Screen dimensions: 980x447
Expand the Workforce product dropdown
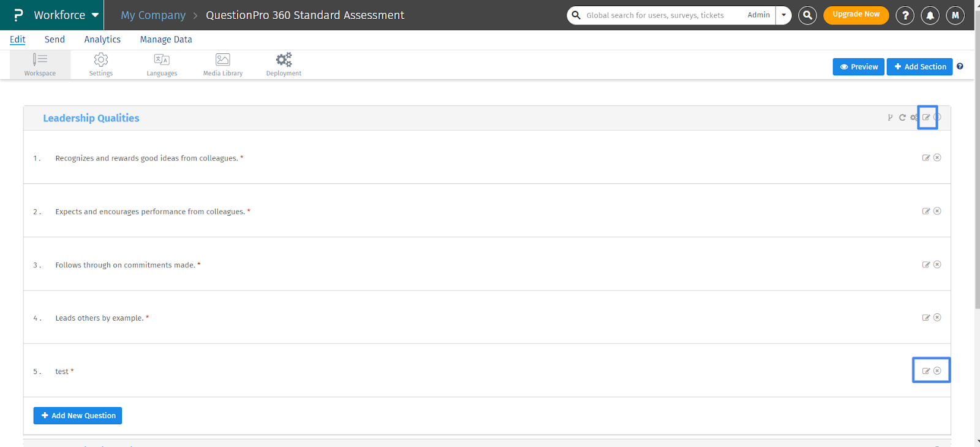pos(95,15)
